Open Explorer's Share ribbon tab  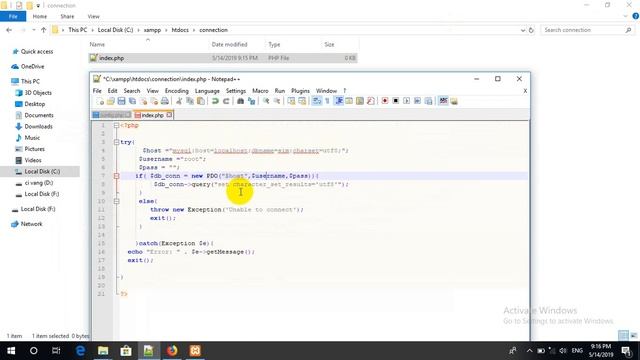[x=67, y=16]
